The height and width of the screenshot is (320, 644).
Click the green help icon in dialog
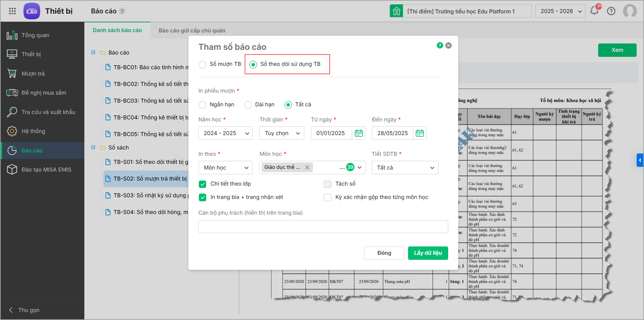point(440,45)
